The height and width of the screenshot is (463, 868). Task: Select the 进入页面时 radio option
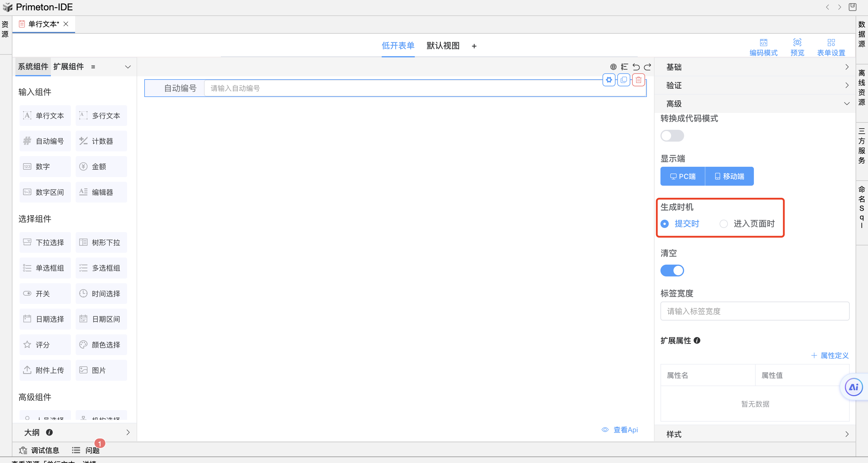click(x=723, y=224)
